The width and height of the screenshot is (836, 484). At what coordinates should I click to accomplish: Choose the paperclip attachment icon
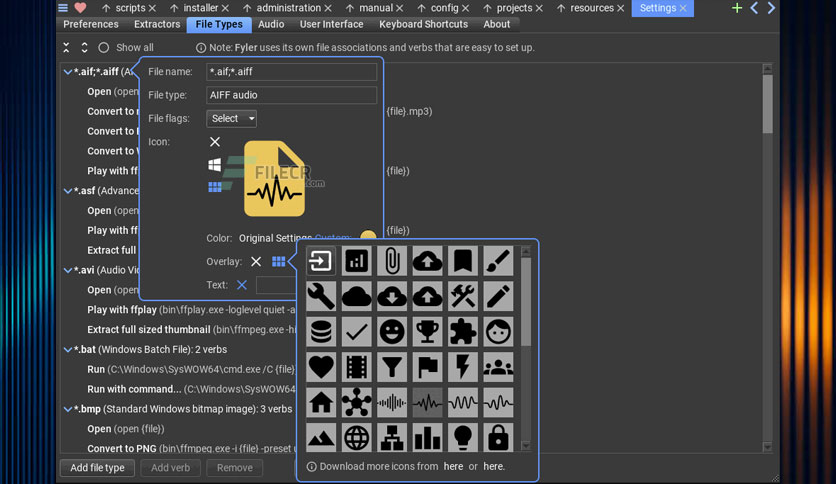(392, 261)
